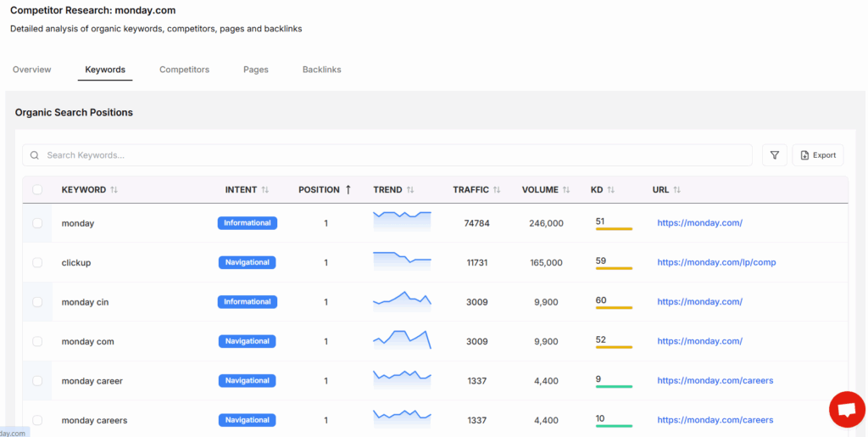868x437 pixels.
Task: Select all keywords with header checkbox
Action: [x=37, y=189]
